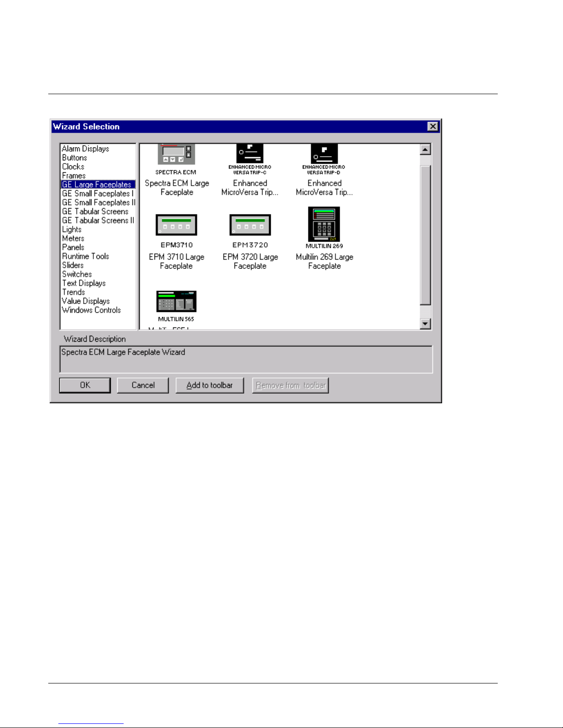Select Runtime Tools in the list
This screenshot has height=728, width=563.
85,256
